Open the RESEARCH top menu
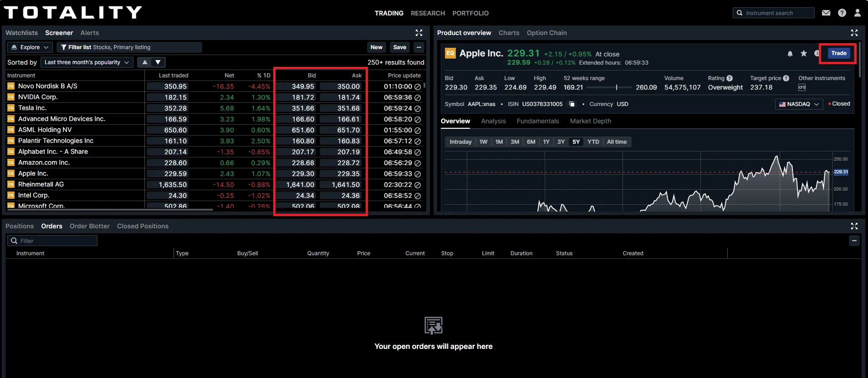The image size is (868, 378). (428, 13)
